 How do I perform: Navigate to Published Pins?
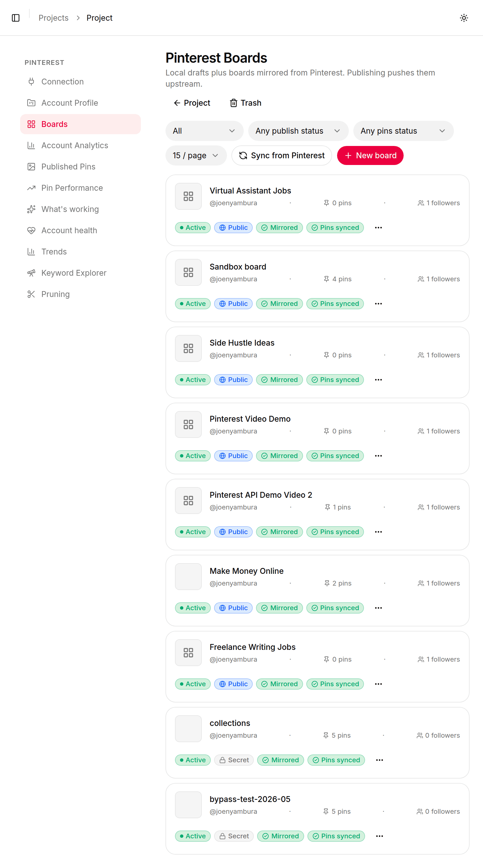tap(80, 166)
